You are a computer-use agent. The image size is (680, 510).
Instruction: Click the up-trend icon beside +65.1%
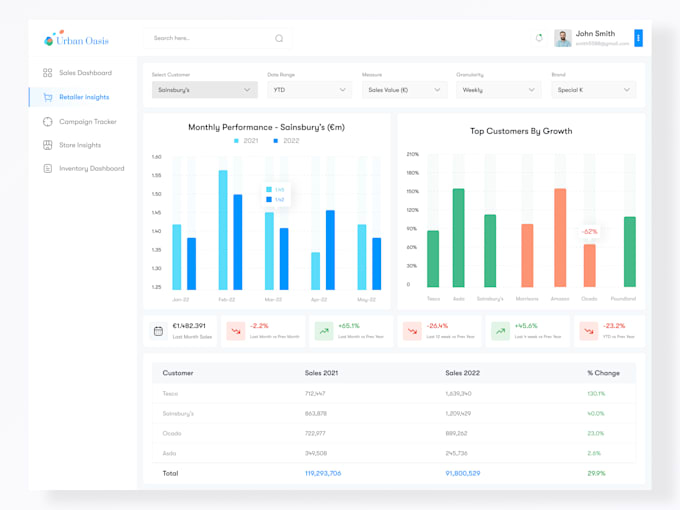(324, 331)
